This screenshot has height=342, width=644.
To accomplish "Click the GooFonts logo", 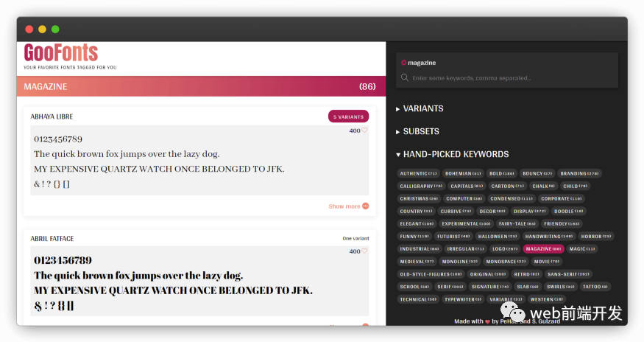I will pos(61,53).
